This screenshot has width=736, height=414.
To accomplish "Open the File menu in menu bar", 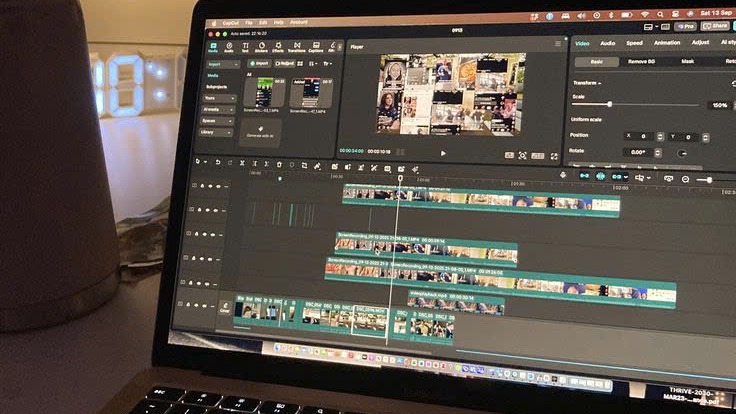I will [248, 21].
